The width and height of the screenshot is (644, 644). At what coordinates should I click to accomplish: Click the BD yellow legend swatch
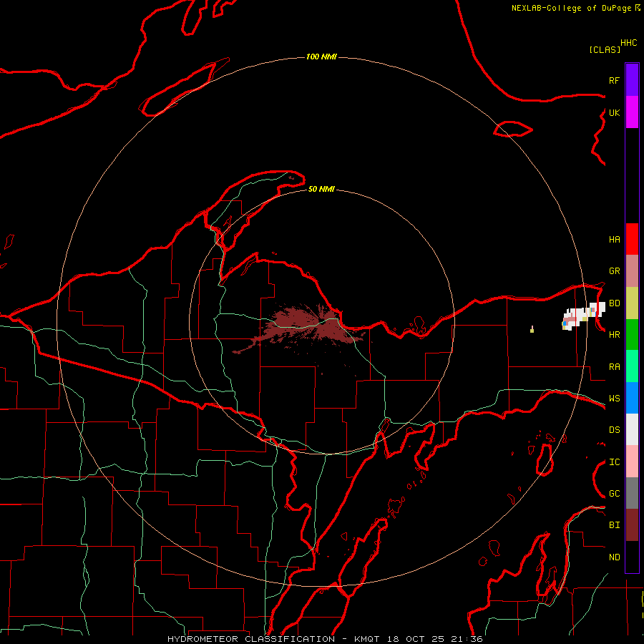(x=632, y=303)
